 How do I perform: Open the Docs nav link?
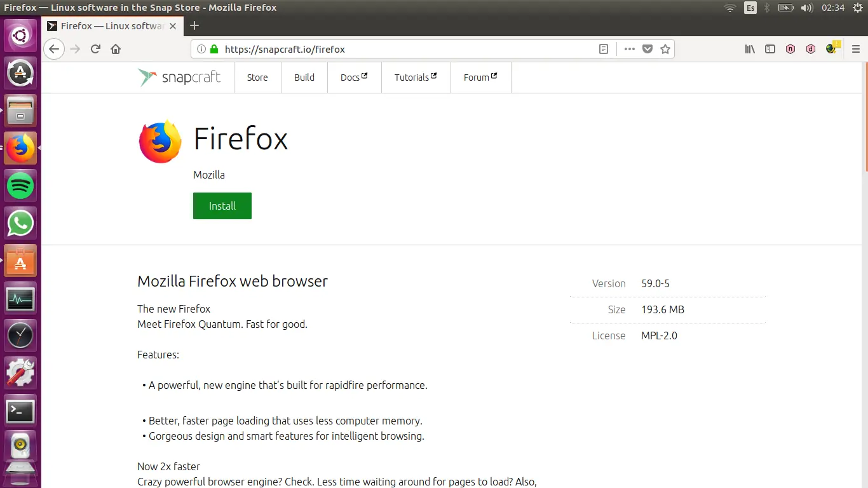pyautogui.click(x=354, y=78)
